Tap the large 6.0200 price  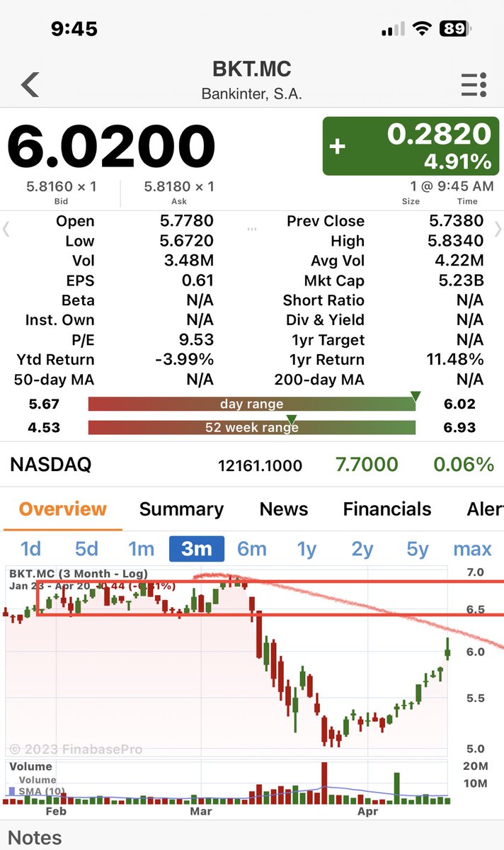[111, 147]
